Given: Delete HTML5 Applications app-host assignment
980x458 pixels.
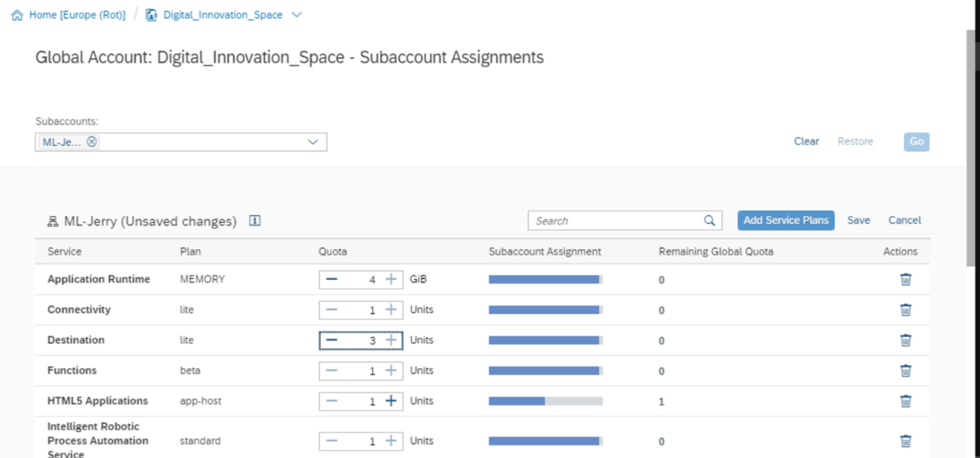Looking at the screenshot, I should 906,401.
